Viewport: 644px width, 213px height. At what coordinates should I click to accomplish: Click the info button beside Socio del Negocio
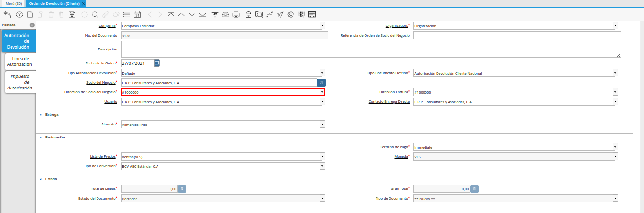321,83
